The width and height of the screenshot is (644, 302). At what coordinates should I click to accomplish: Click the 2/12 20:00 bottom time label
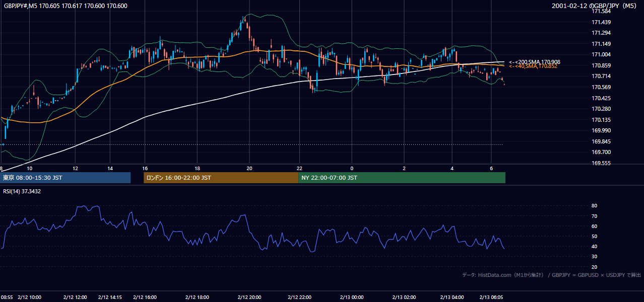click(249, 297)
